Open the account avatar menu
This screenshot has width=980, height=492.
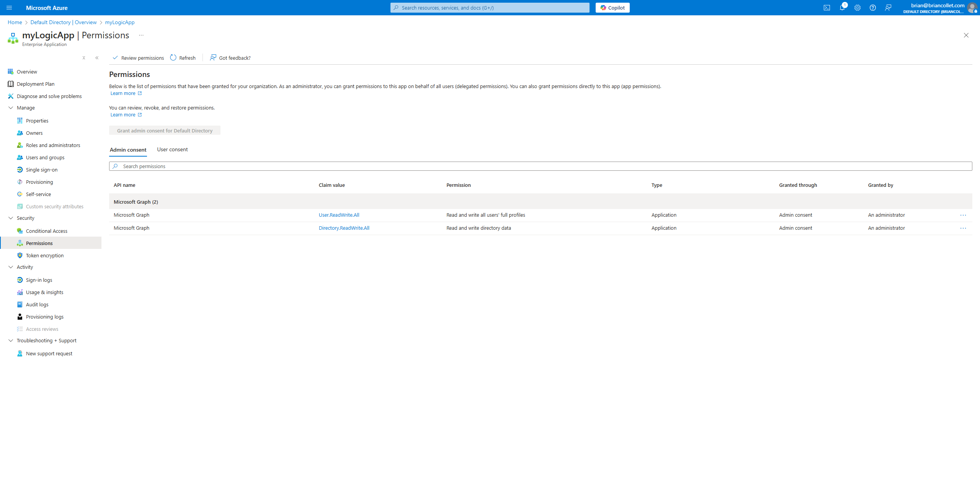tap(972, 8)
